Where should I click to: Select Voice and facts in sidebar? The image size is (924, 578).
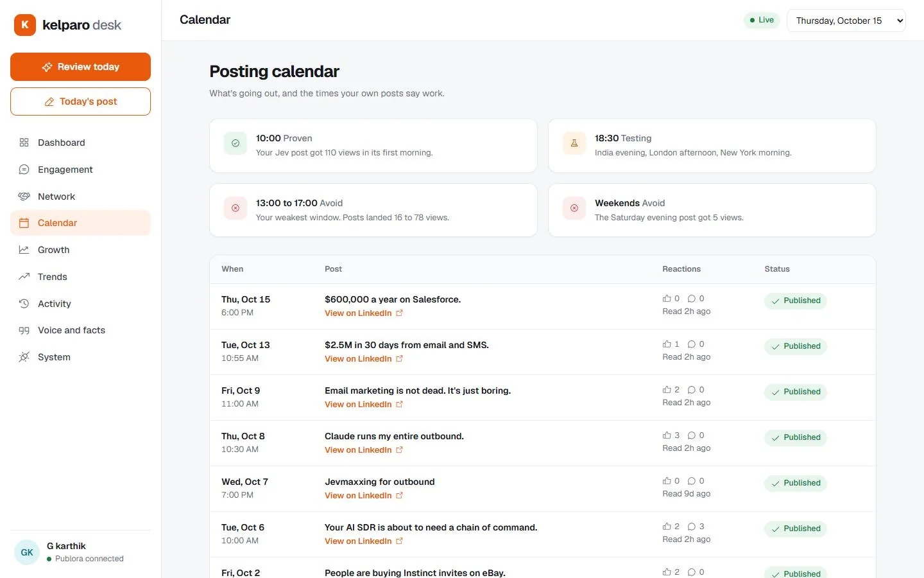pos(80,330)
